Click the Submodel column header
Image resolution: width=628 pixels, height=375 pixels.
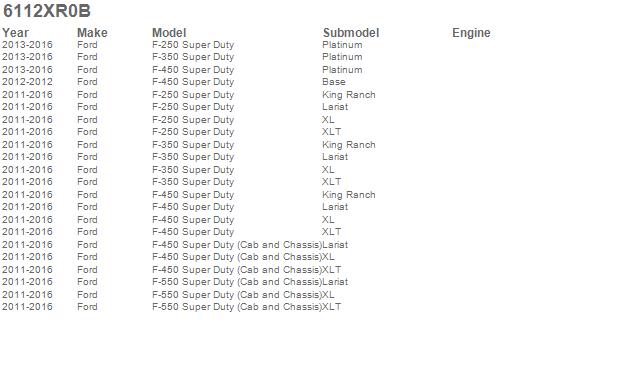pyautogui.click(x=351, y=33)
